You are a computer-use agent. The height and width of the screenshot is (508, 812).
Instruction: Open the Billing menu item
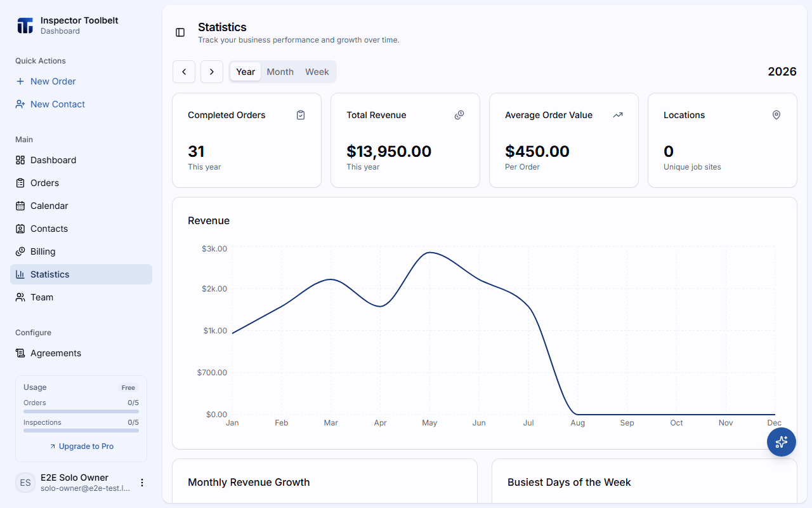click(81, 251)
